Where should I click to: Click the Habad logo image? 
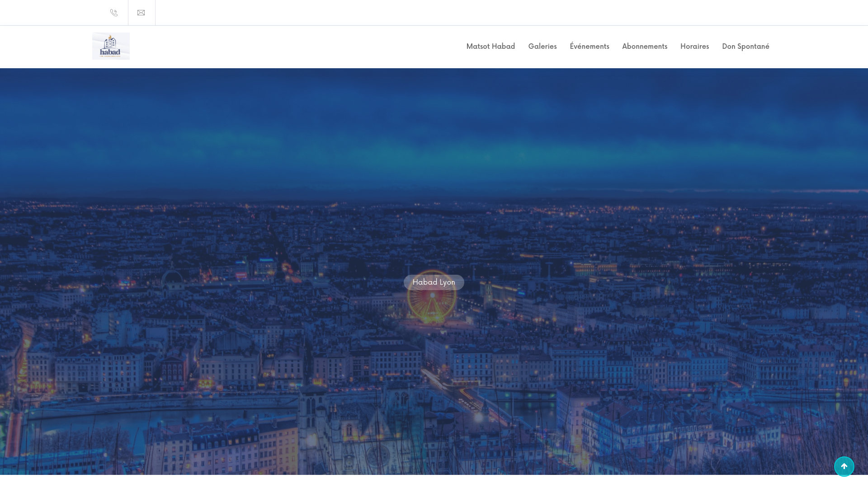(x=111, y=46)
